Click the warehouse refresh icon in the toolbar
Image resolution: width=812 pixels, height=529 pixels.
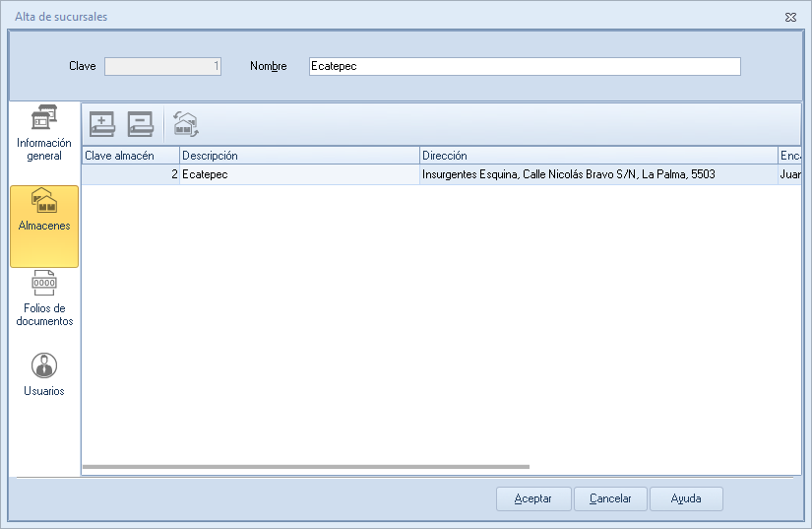coord(185,124)
